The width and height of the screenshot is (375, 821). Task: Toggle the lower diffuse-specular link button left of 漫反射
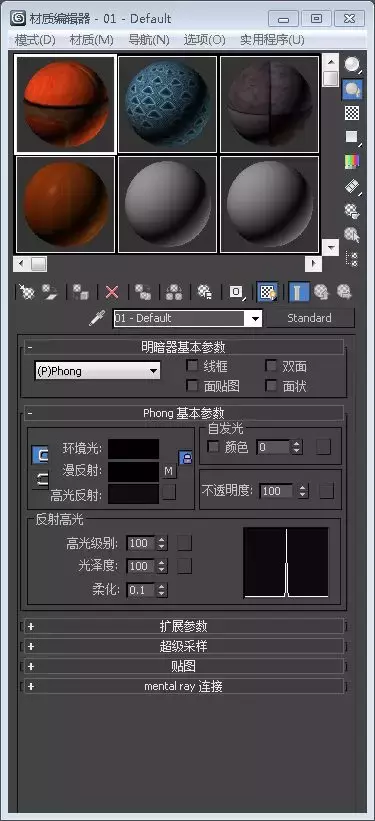(x=40, y=479)
